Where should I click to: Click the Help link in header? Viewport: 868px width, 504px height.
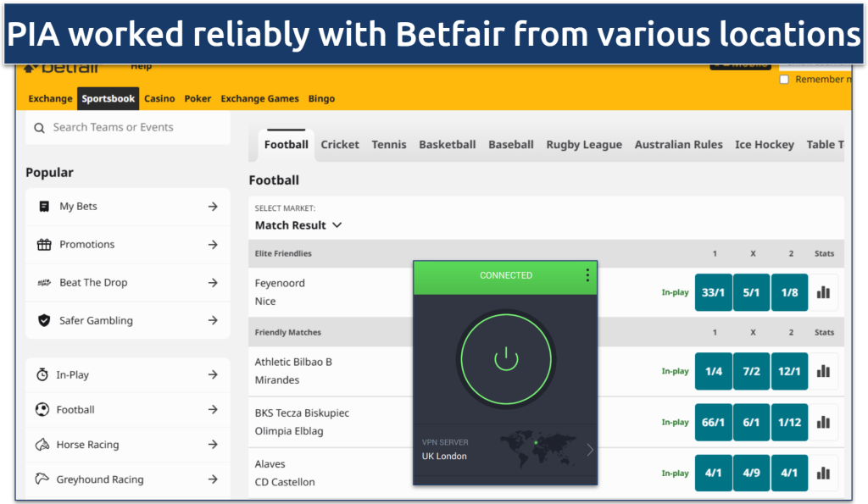click(142, 67)
